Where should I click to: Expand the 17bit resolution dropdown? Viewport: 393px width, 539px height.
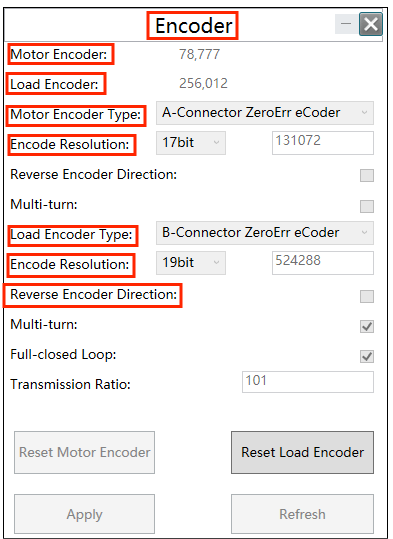191,143
